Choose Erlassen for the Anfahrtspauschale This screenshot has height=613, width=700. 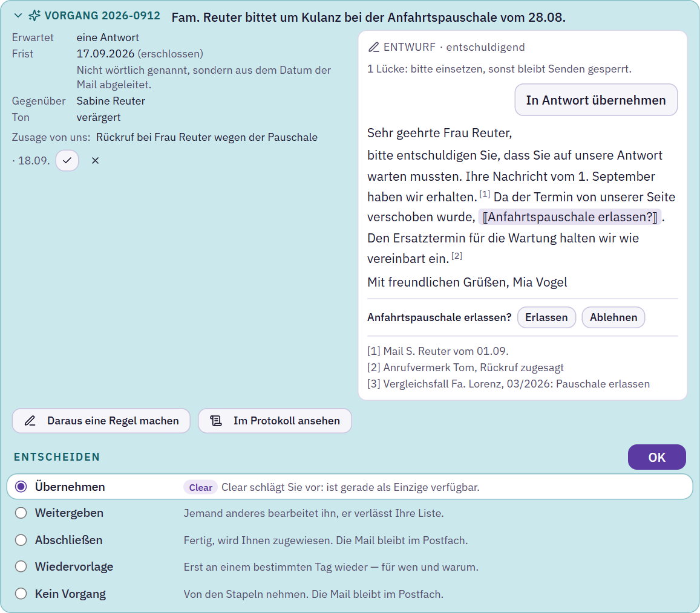coord(546,317)
